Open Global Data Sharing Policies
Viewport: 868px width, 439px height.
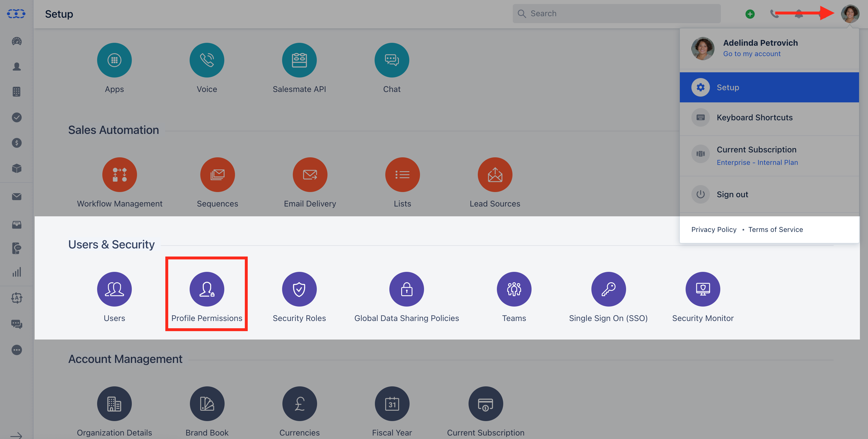pos(406,289)
